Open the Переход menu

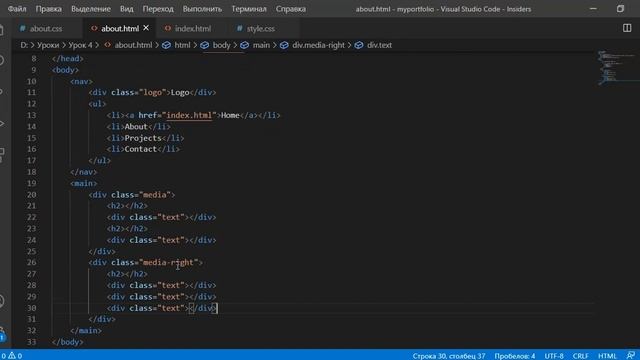(158, 9)
